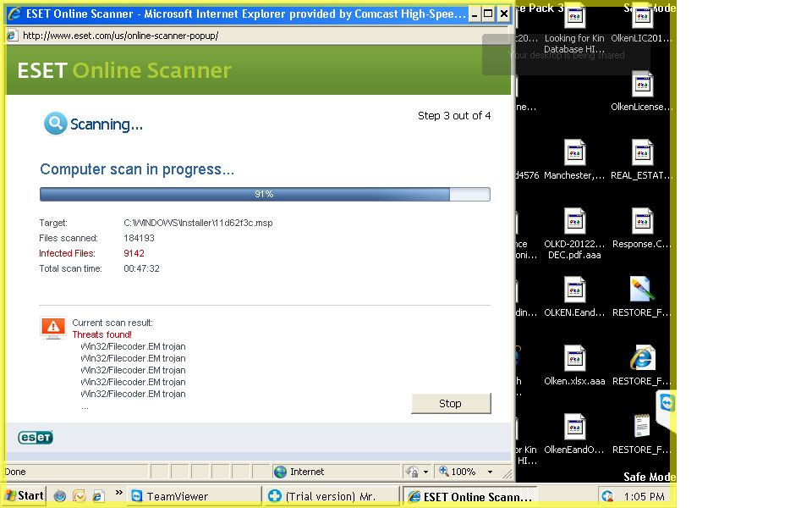Viewport: 812px width, 508px height.
Task: Select REAL_ESTAT... desktop file
Action: (642, 162)
